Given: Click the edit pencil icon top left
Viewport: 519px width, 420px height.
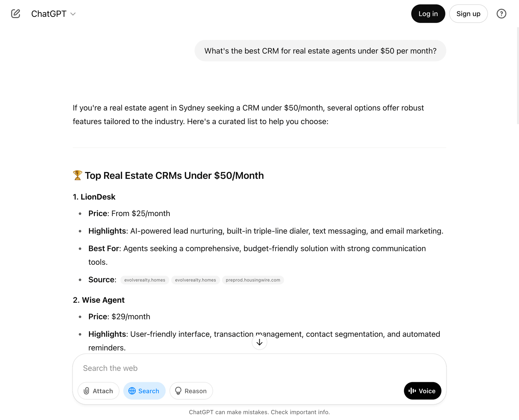Looking at the screenshot, I should [x=15, y=14].
